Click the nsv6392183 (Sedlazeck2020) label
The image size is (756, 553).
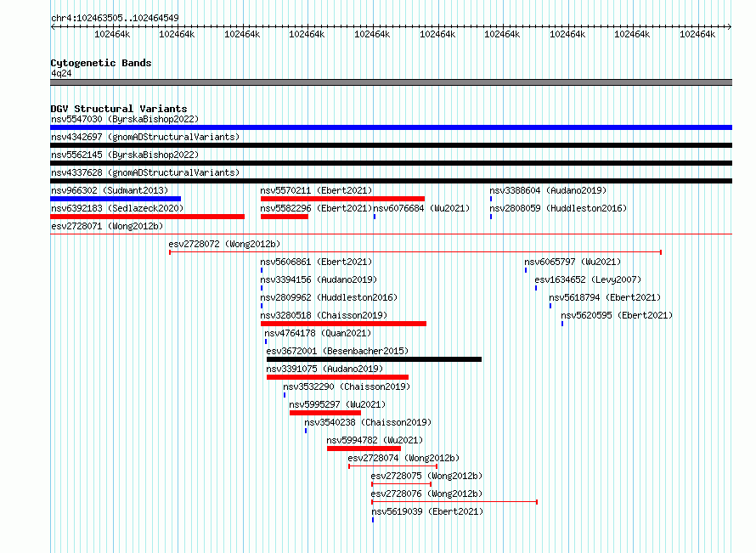(x=117, y=208)
